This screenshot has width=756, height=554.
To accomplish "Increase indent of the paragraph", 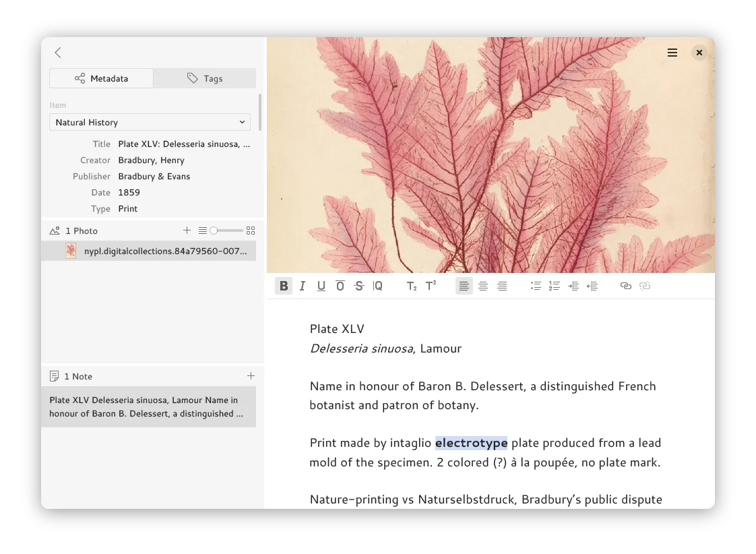I will 573,286.
